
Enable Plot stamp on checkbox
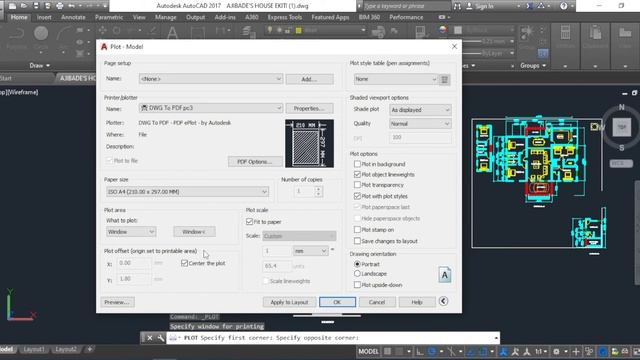[x=357, y=230]
